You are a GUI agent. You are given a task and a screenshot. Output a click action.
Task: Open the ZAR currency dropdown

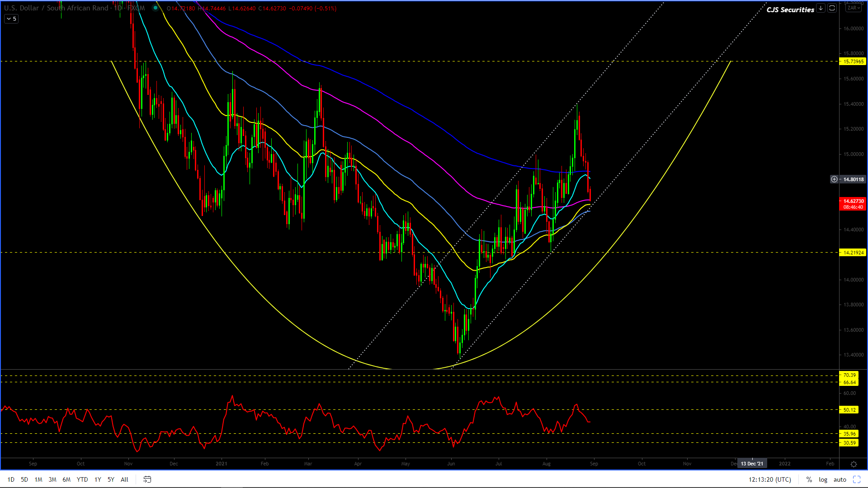point(854,8)
